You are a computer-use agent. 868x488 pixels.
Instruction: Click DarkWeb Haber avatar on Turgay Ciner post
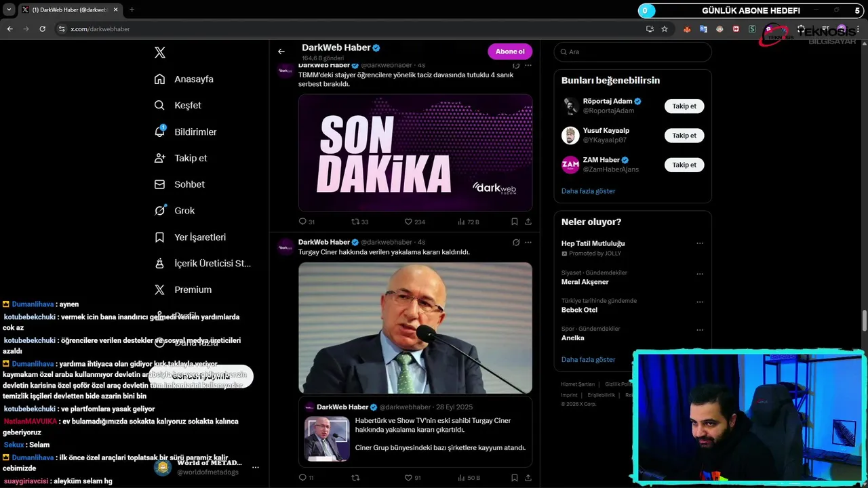click(285, 247)
